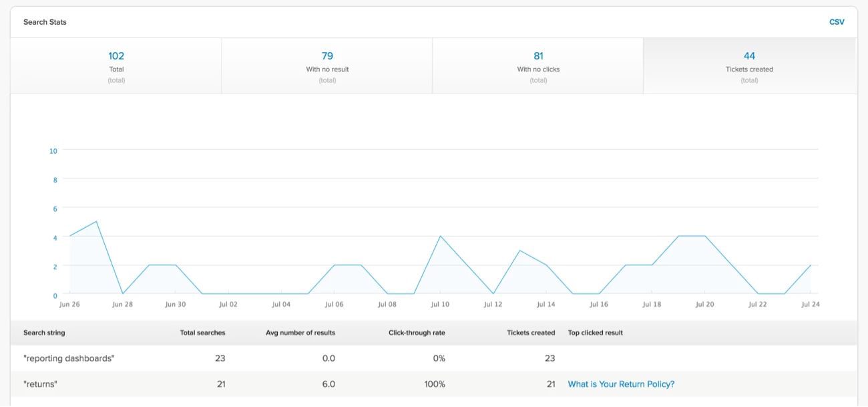This screenshot has width=868, height=407.
Task: Sort by Click-through rate column header
Action: (x=417, y=333)
